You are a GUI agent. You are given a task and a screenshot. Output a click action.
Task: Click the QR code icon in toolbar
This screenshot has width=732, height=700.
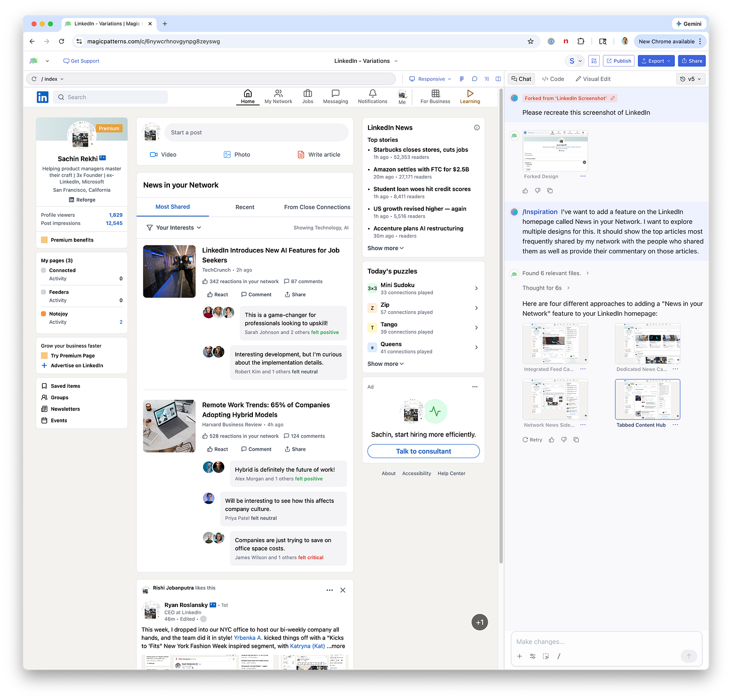coord(594,61)
